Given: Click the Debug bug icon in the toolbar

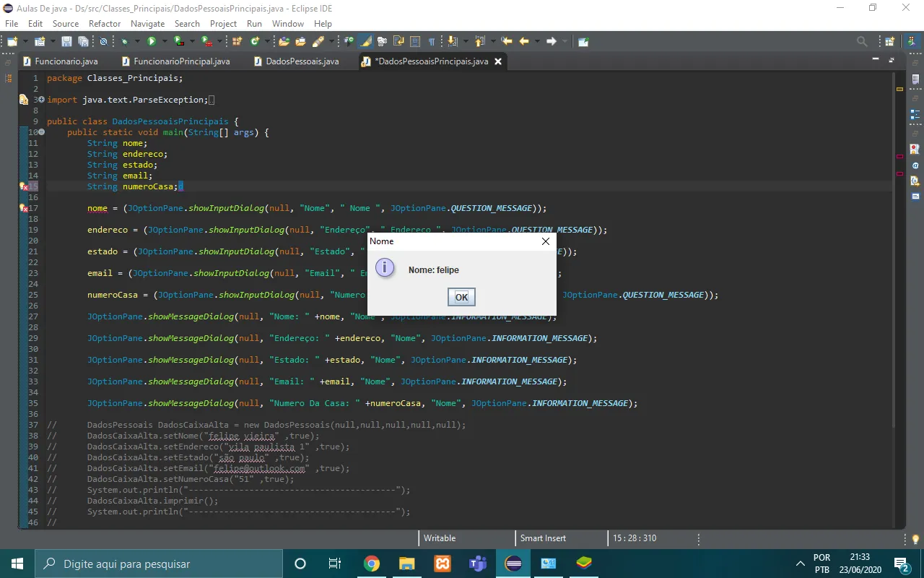Looking at the screenshot, I should [125, 42].
